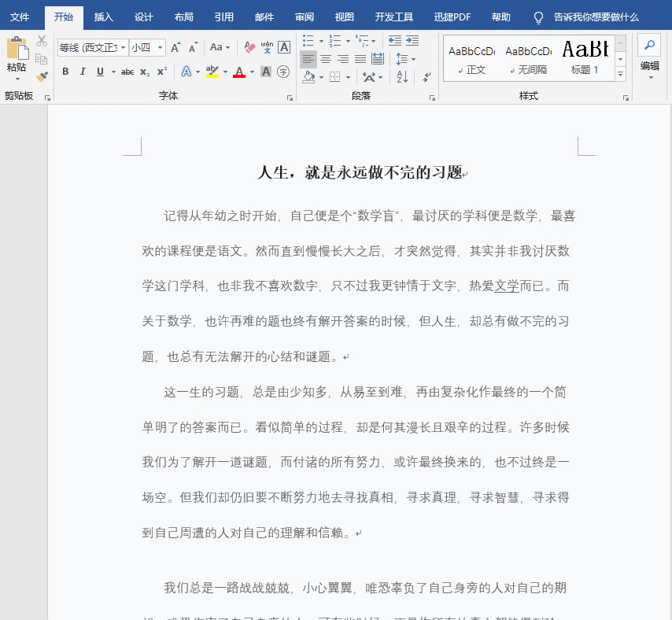Expand highlight color dropdown arrow
Viewport: 672px width, 620px height.
pos(225,72)
